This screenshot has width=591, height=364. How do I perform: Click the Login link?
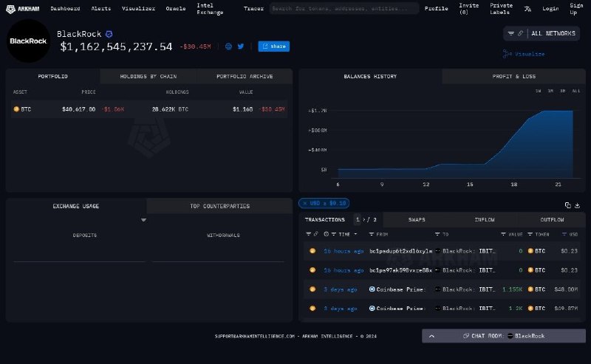pos(550,9)
